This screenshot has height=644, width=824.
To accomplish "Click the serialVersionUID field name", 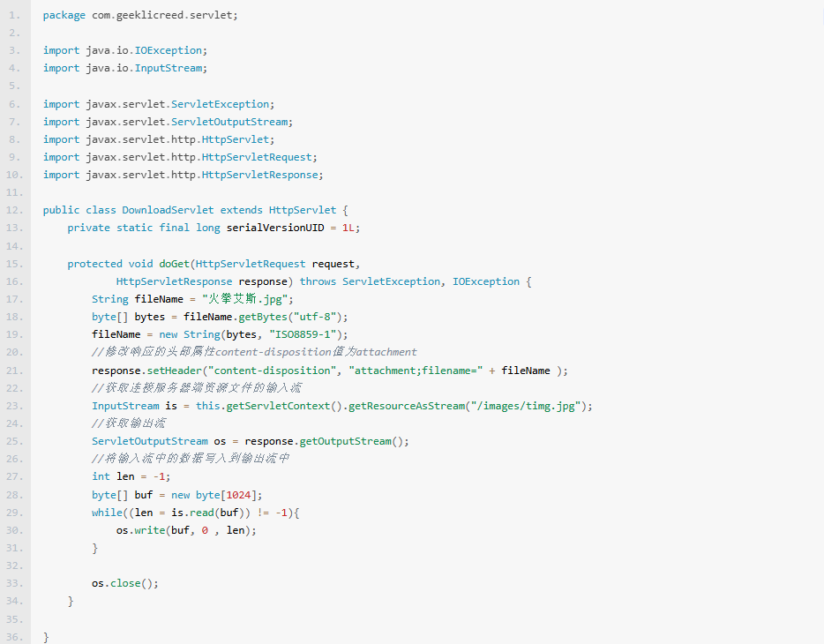I will point(274,228).
